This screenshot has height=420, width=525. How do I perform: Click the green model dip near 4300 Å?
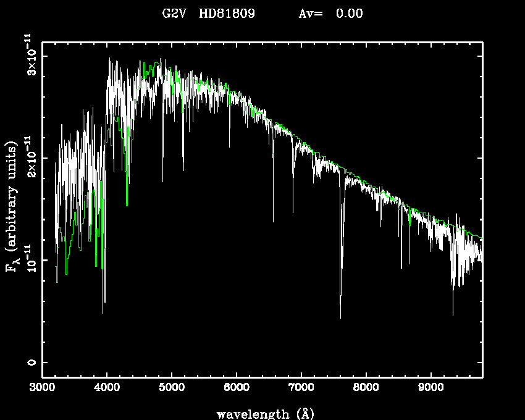pos(127,204)
